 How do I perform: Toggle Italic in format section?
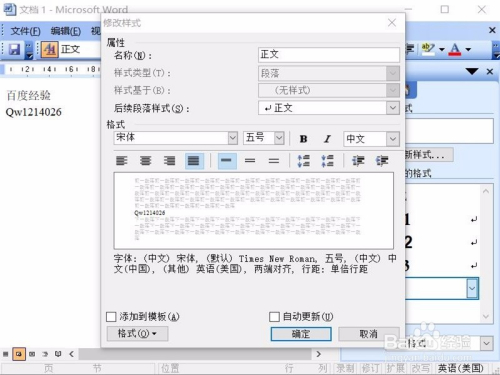tap(327, 139)
